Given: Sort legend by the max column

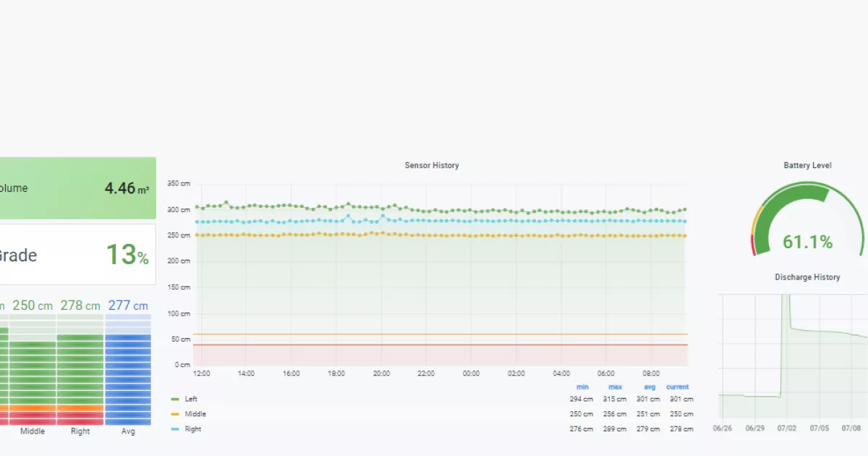Looking at the screenshot, I should [x=615, y=387].
